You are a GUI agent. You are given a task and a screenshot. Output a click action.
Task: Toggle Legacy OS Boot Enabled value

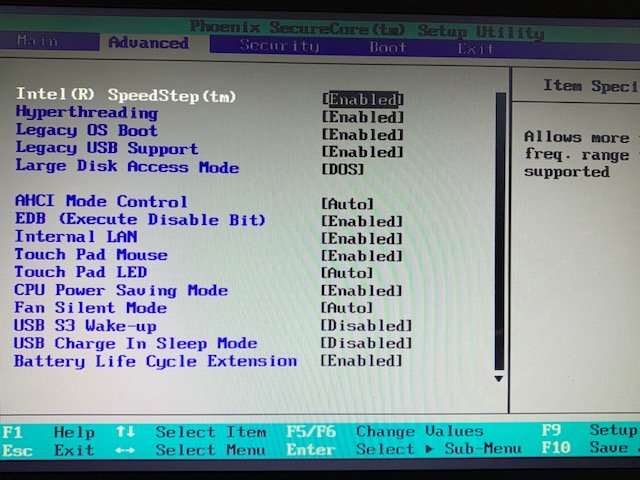pos(363,134)
